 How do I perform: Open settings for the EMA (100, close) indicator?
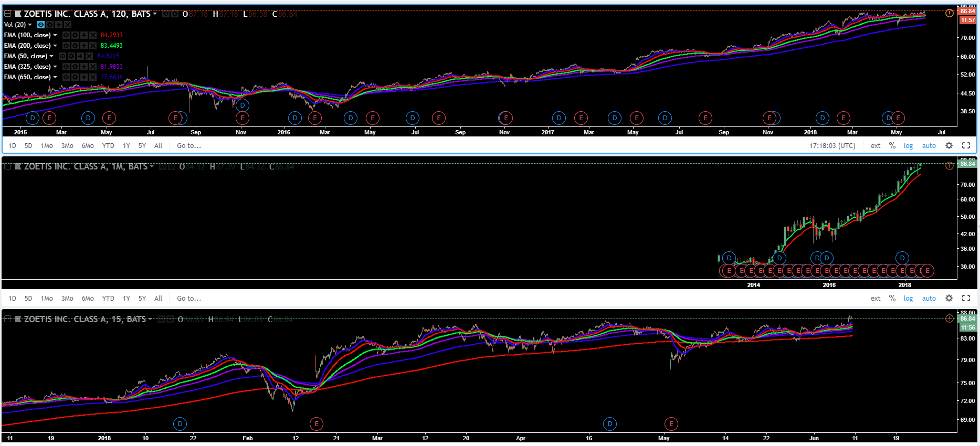75,35
